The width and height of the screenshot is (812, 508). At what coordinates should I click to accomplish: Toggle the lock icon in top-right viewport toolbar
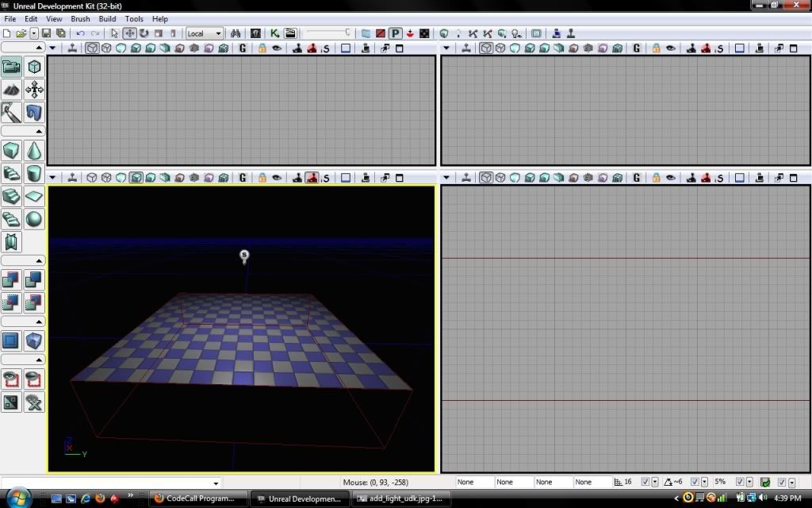click(x=656, y=48)
